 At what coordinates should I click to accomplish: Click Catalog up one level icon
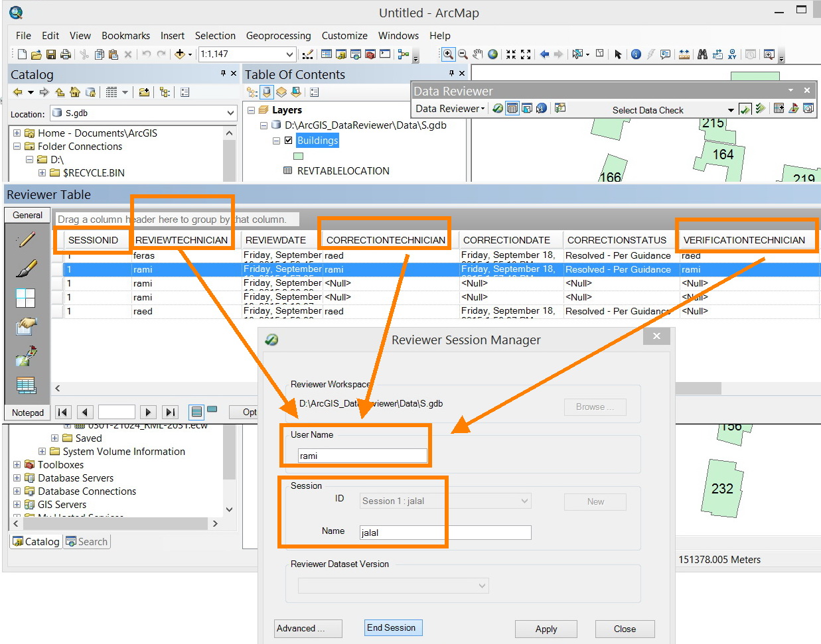point(60,92)
